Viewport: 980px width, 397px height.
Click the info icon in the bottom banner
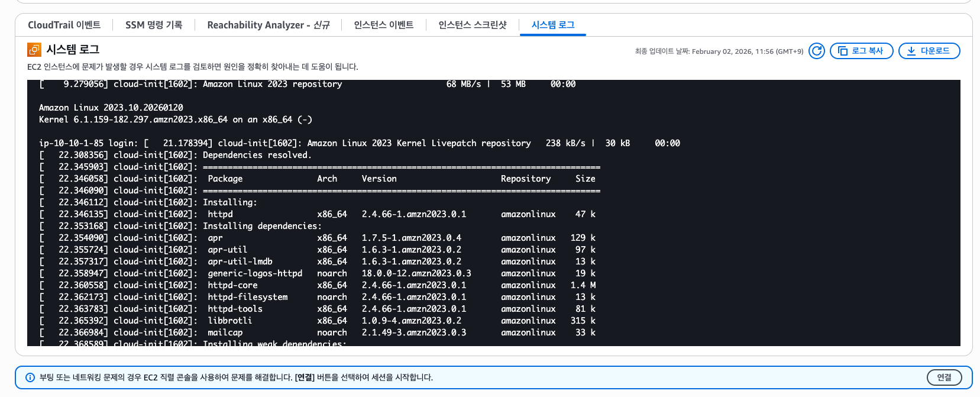point(30,377)
